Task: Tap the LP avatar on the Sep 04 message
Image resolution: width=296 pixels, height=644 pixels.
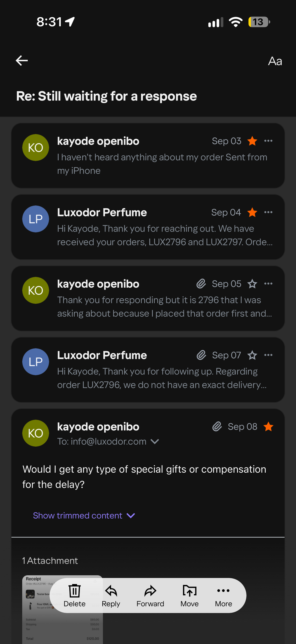Action: [36, 219]
